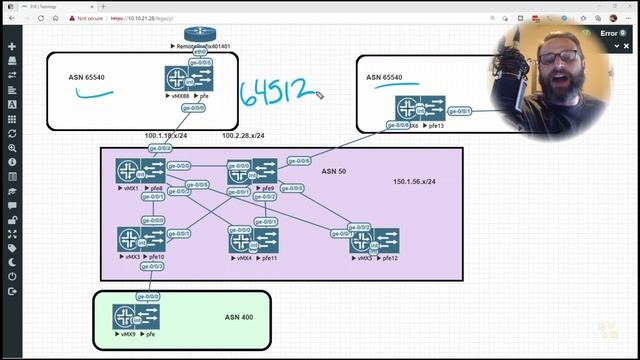
Task: Select the pfe9 node icon
Action: point(265,171)
